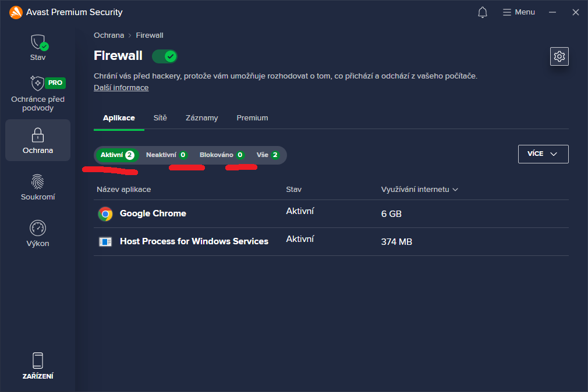Open the Výkon gauge section
Image resolution: width=588 pixels, height=392 pixels.
pyautogui.click(x=38, y=233)
